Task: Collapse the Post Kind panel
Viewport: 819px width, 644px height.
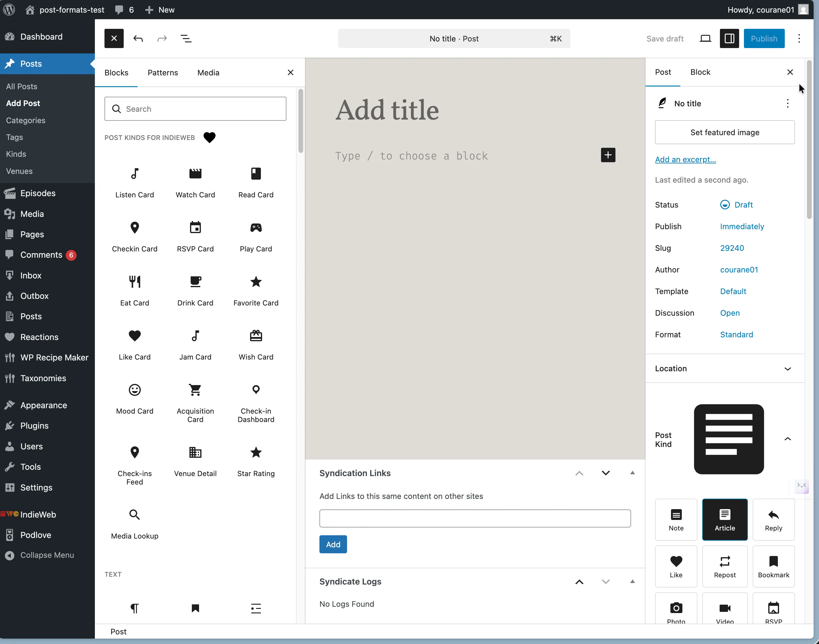Action: click(x=787, y=439)
